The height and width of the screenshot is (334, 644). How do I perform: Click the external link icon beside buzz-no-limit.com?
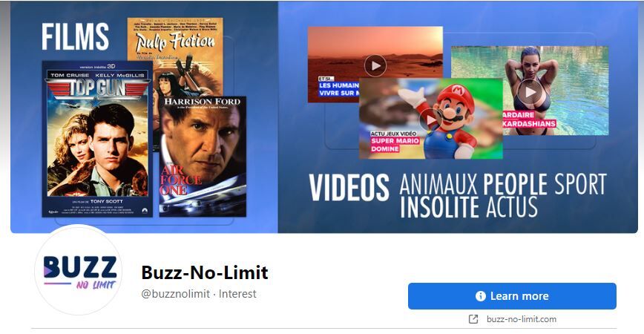[473, 319]
